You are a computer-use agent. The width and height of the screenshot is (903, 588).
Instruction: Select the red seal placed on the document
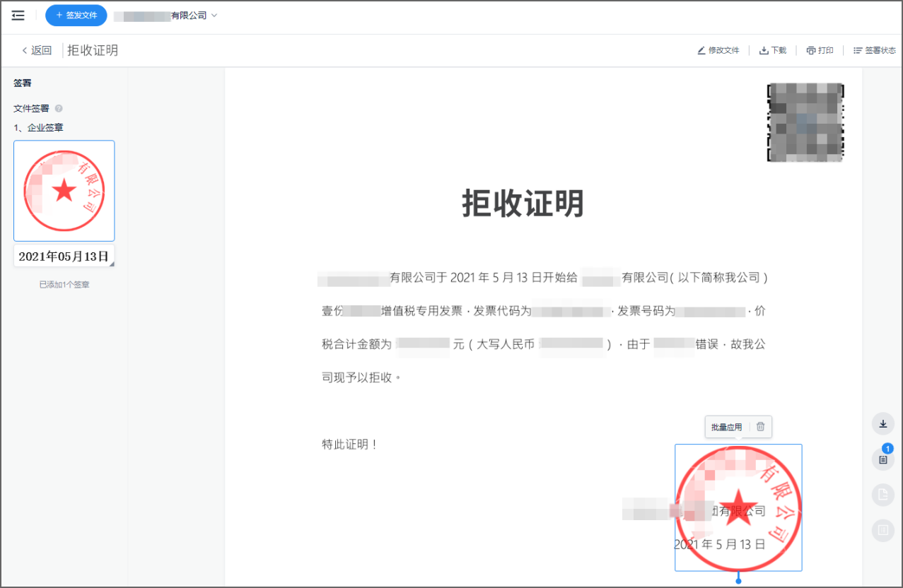tap(738, 507)
